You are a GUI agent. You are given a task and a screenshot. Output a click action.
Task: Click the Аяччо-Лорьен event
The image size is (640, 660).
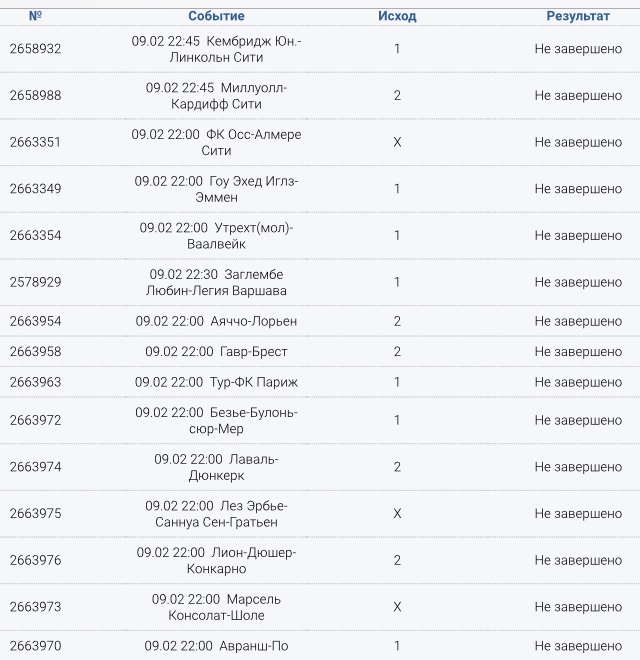[x=216, y=321]
